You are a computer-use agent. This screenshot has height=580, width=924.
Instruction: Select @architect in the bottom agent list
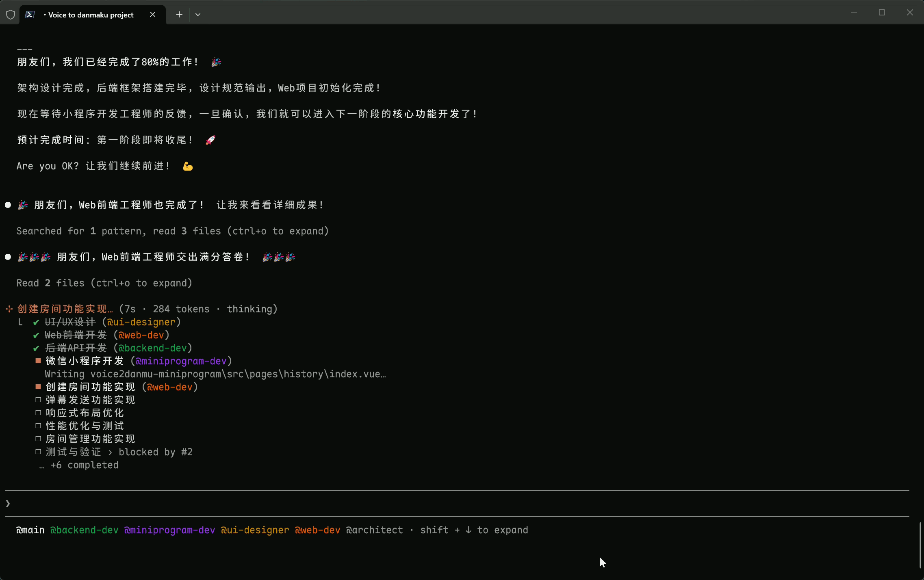374,530
